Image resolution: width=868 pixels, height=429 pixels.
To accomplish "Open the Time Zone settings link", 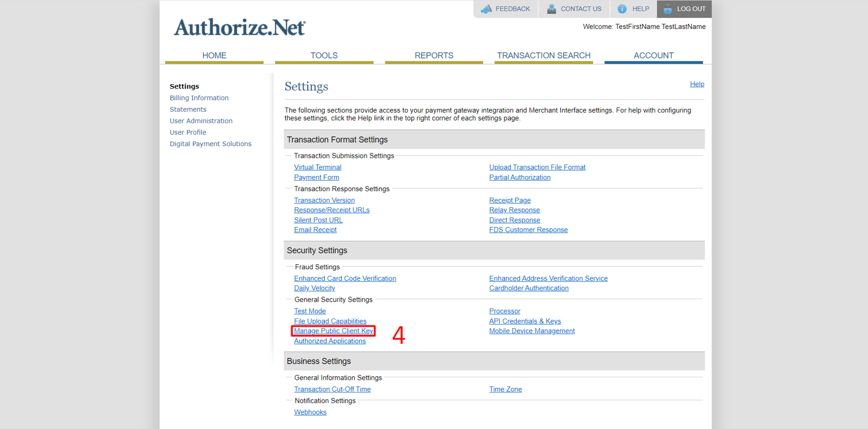I will point(505,389).
